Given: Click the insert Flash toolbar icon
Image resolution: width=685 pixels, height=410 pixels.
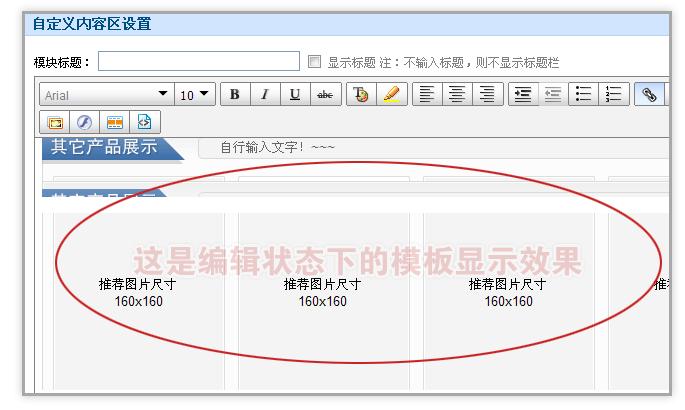Looking at the screenshot, I should point(85,122).
